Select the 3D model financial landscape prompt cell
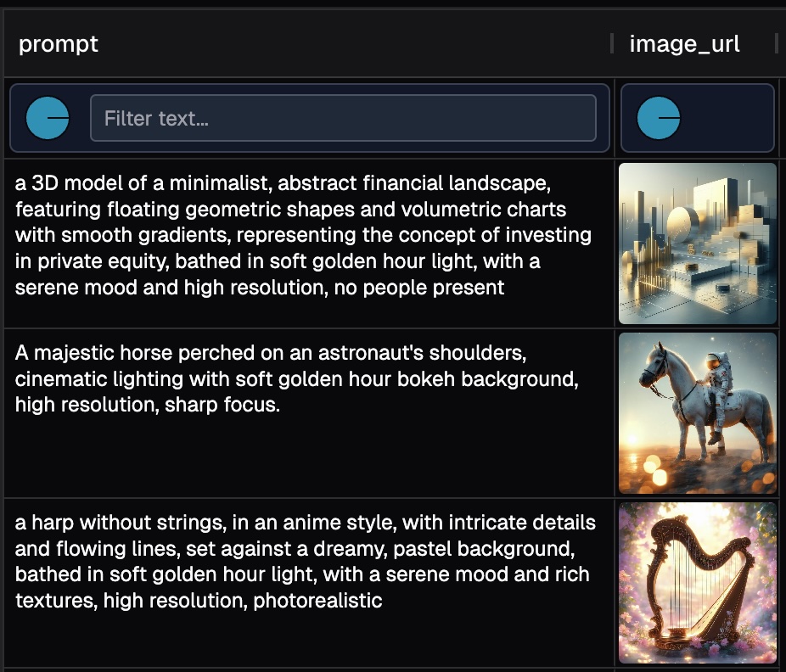The width and height of the screenshot is (786, 672). (306, 235)
